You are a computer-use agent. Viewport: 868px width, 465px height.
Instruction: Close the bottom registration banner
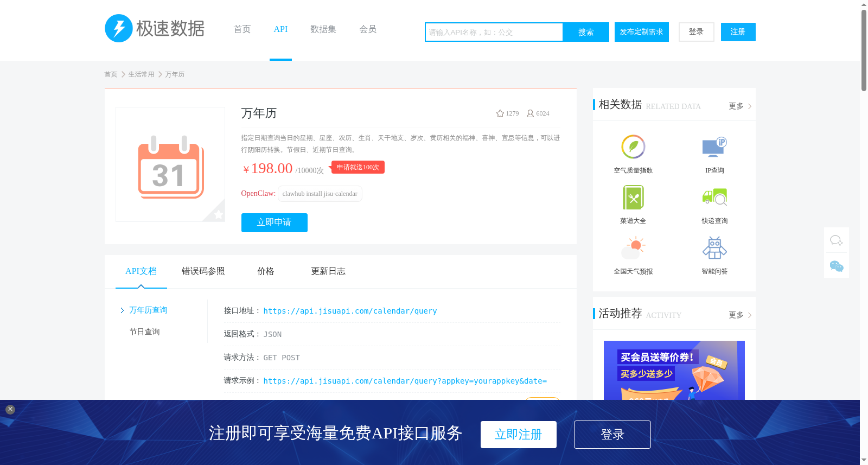(10, 410)
